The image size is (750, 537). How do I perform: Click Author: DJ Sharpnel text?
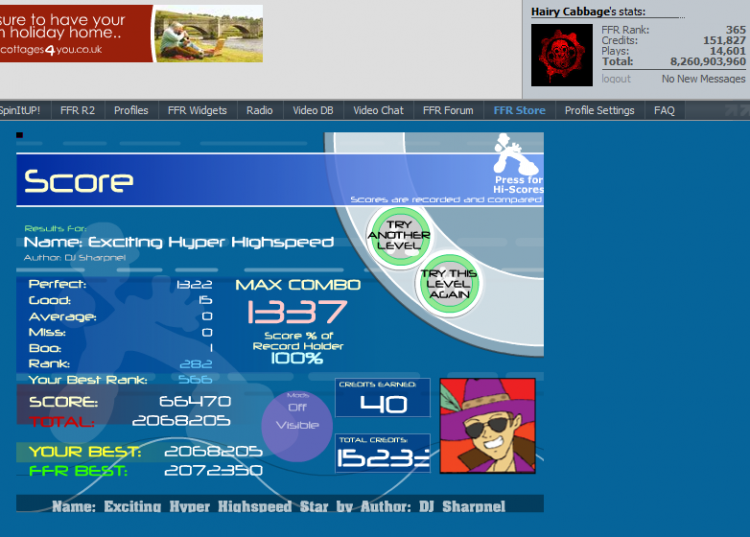click(x=75, y=258)
